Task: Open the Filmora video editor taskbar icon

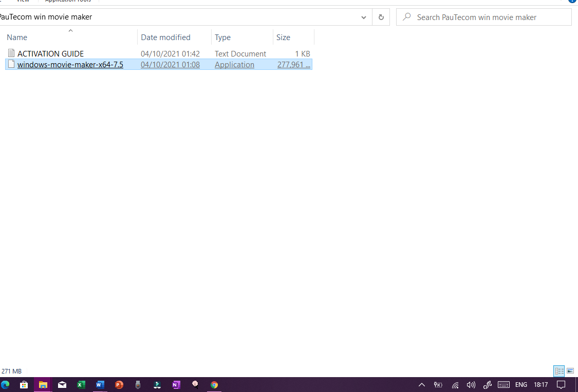Action: [157, 385]
